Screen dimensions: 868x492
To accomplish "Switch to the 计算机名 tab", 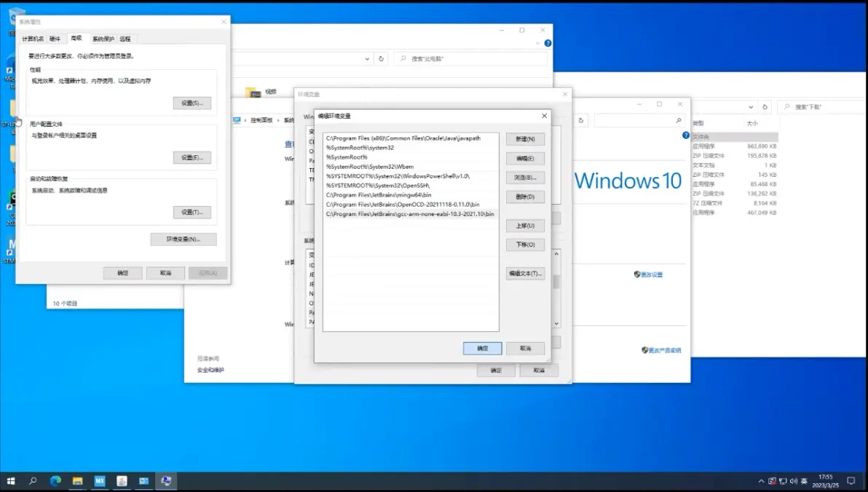I will pos(33,39).
